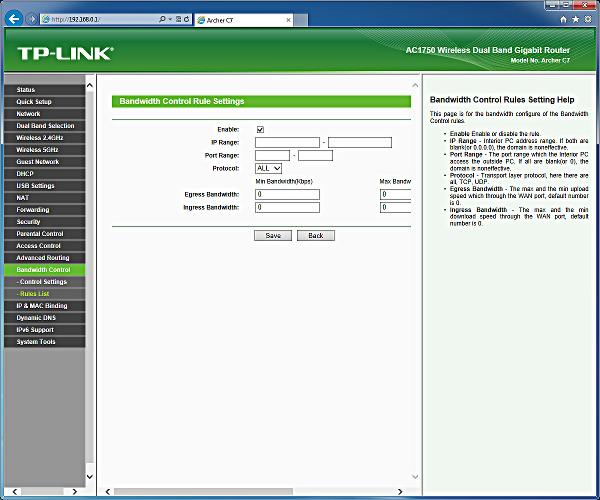
Task: Open Advanced Routing menu item
Action: coord(45,258)
